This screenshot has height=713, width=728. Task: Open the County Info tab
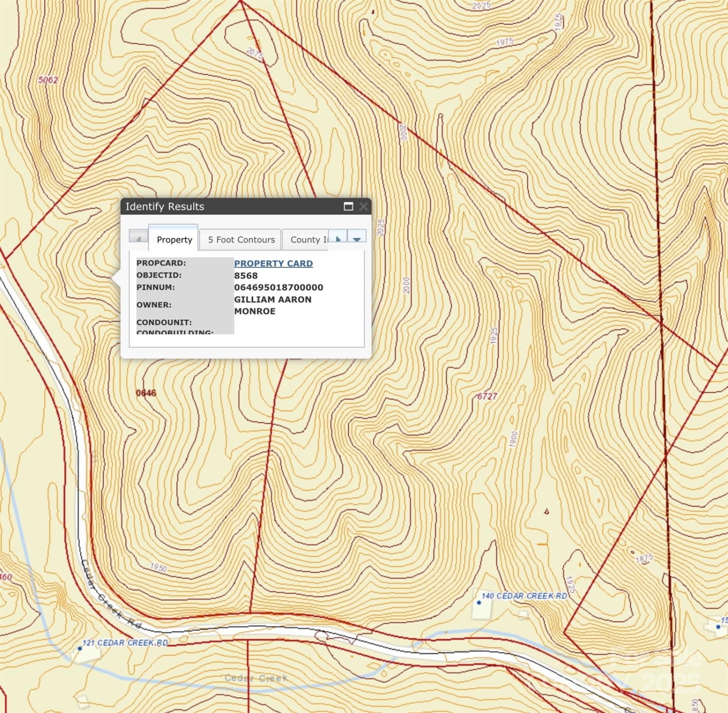pyautogui.click(x=309, y=239)
